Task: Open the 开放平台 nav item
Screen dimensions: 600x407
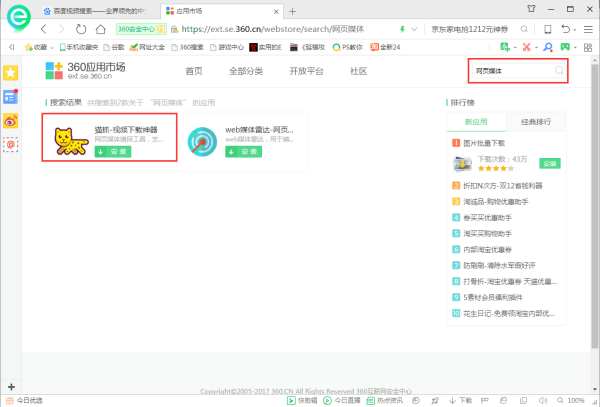Action: pos(307,71)
